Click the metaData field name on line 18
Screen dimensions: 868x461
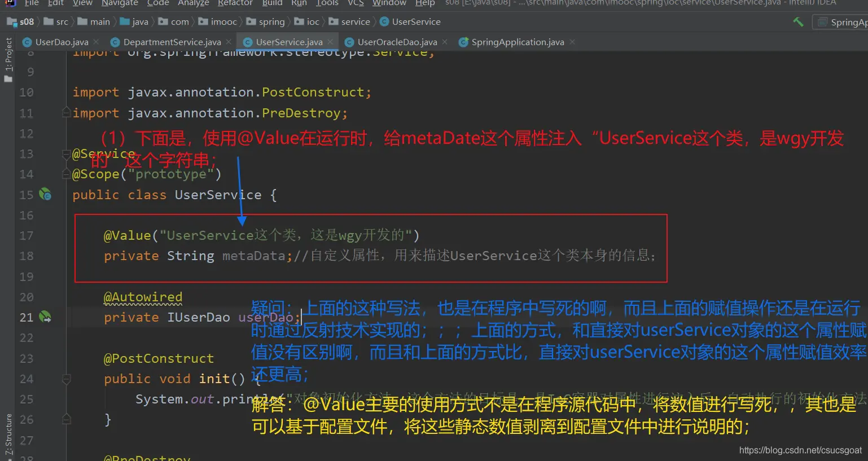pos(254,256)
